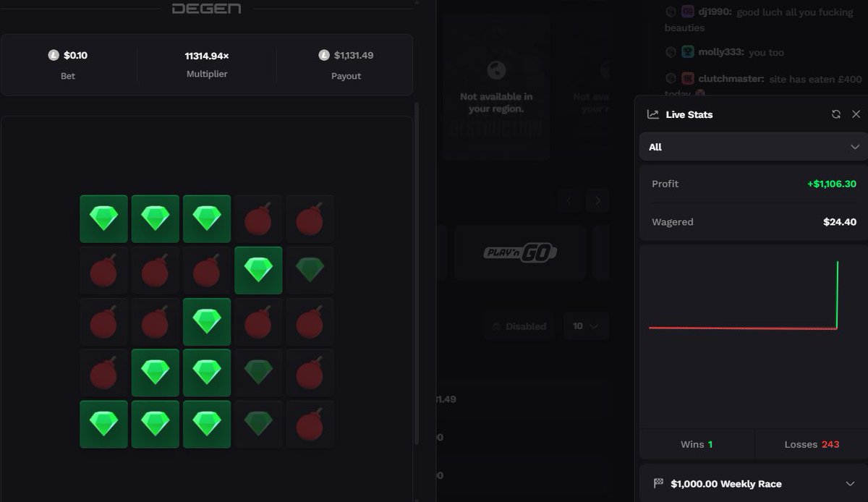868x502 pixels.
Task: Click the bomb tile in row four, column five
Action: pyautogui.click(x=310, y=373)
